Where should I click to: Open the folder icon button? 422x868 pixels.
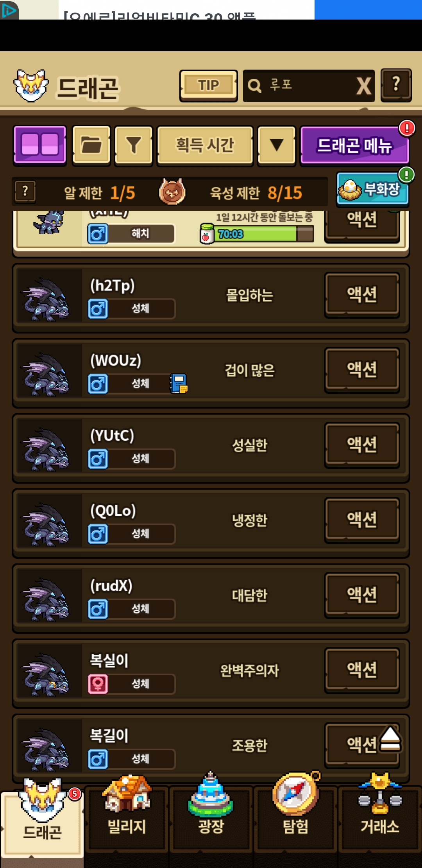pos(91,145)
